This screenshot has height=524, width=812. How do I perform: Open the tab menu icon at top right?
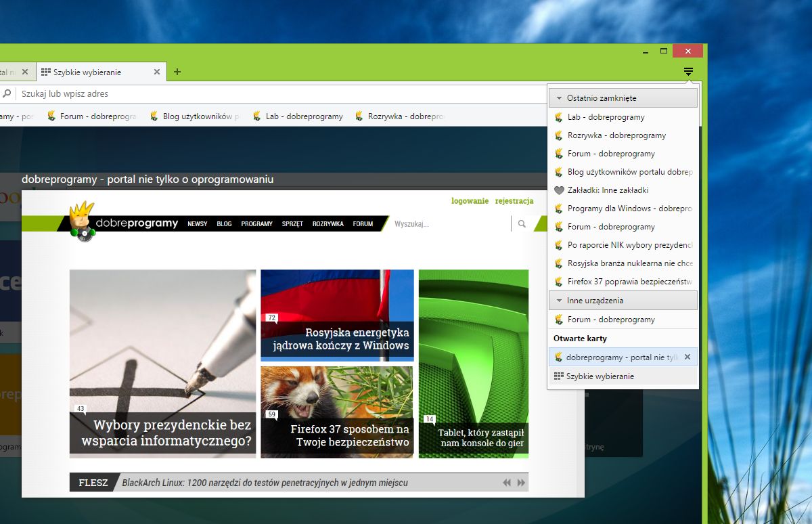click(x=688, y=72)
